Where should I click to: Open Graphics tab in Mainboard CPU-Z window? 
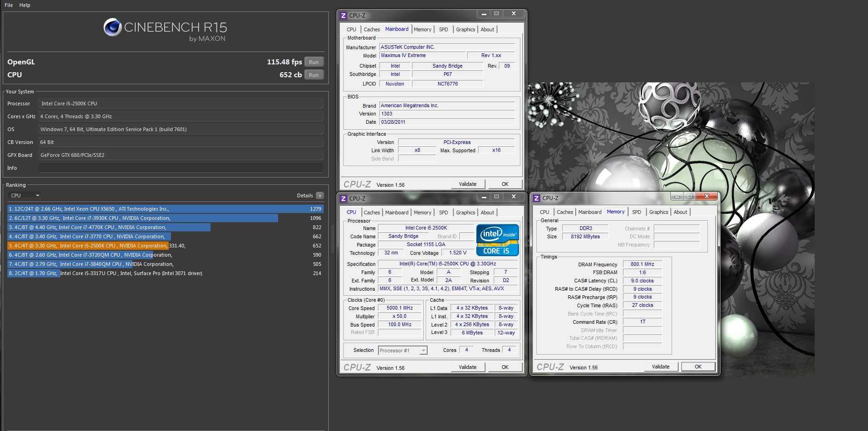click(466, 29)
